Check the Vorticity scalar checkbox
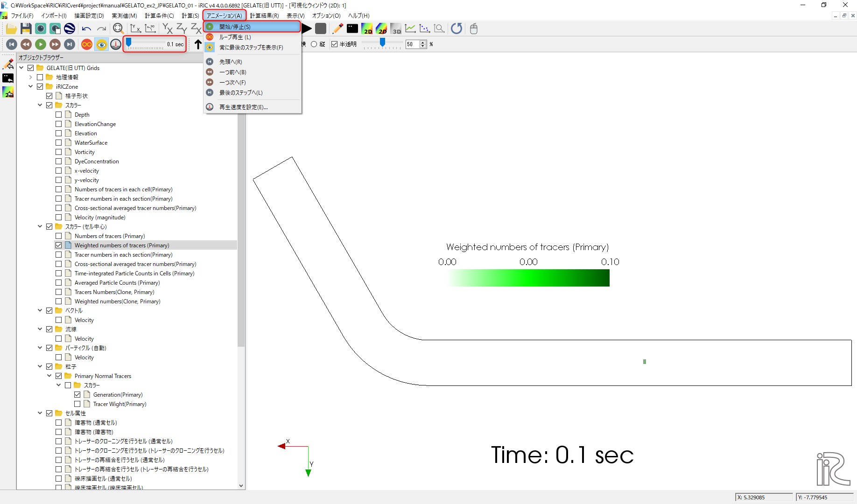The image size is (857, 504). tap(59, 152)
